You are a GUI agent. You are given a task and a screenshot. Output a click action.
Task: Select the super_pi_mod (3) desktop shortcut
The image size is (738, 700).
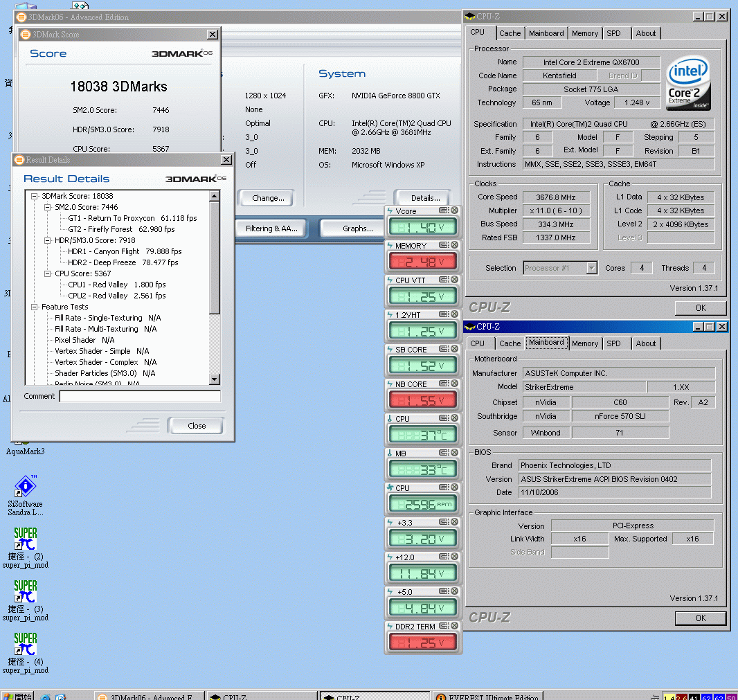coord(26,601)
